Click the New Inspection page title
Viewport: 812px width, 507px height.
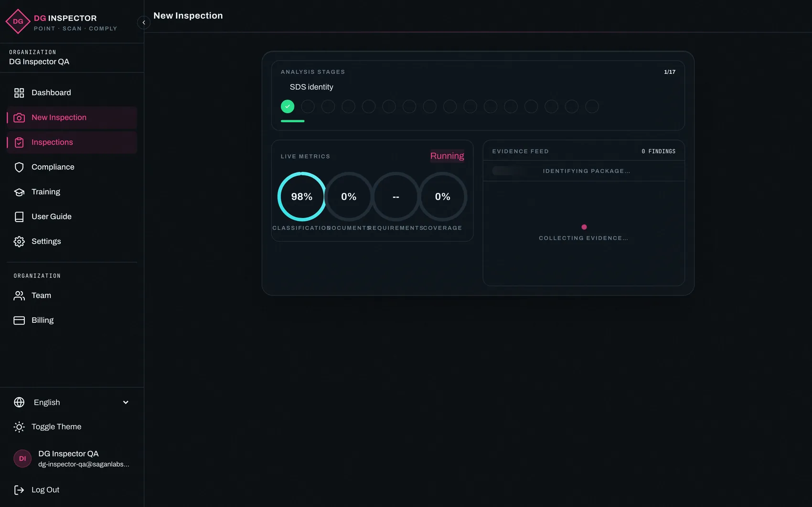188,16
